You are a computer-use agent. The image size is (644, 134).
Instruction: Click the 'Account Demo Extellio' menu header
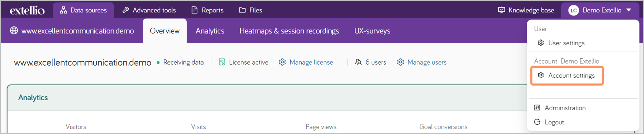(567, 61)
